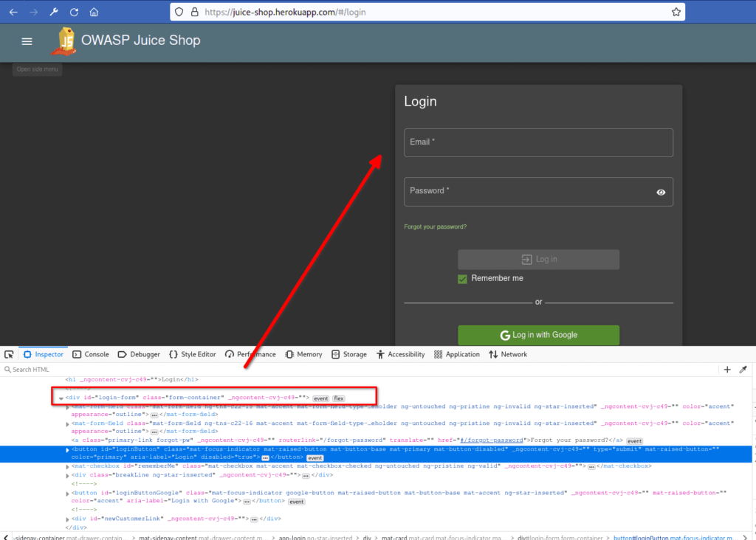The width and height of the screenshot is (756, 540).
Task: Bookmark this page with the star icon
Action: coord(676,13)
